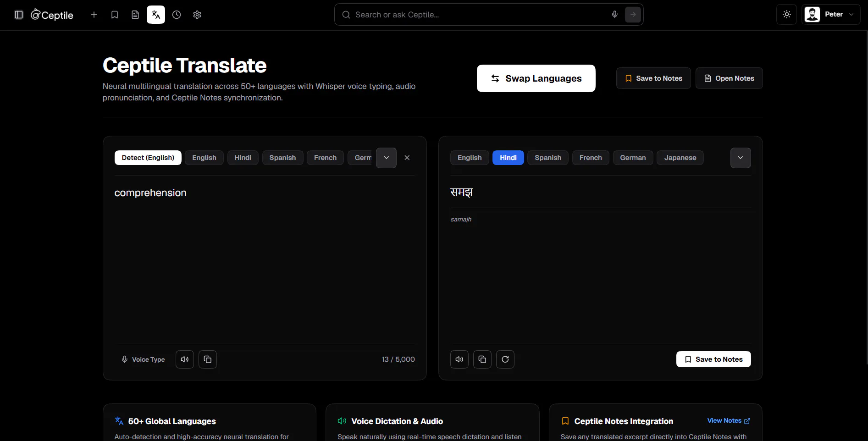The width and height of the screenshot is (868, 441).
Task: Play source text audio speaker icon
Action: coord(185,359)
